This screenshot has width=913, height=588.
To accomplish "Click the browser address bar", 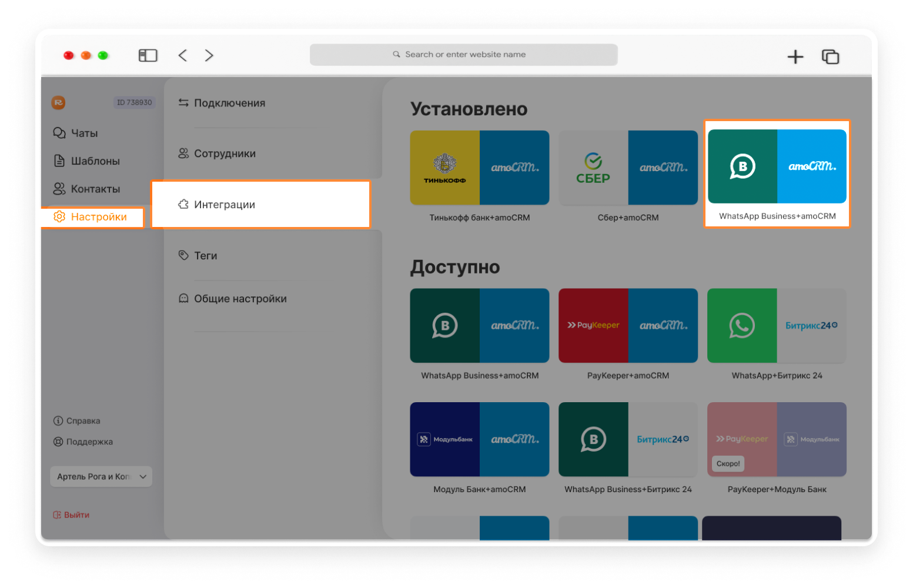I will point(464,55).
